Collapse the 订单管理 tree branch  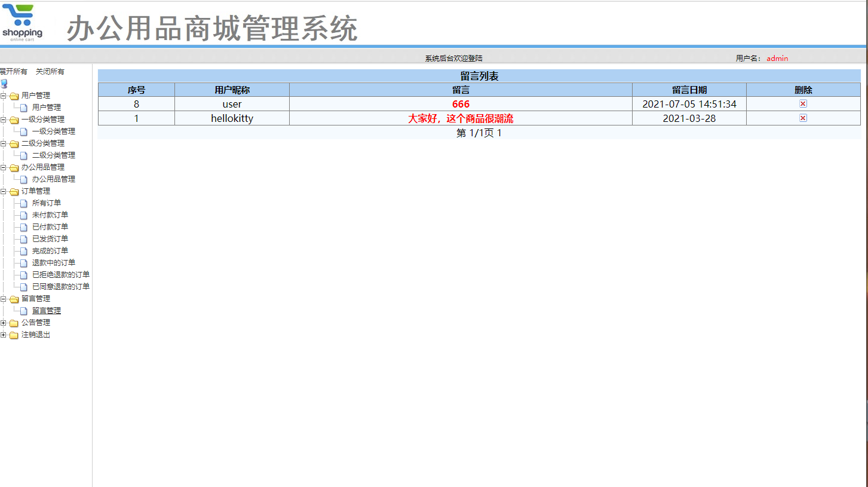pos(4,191)
